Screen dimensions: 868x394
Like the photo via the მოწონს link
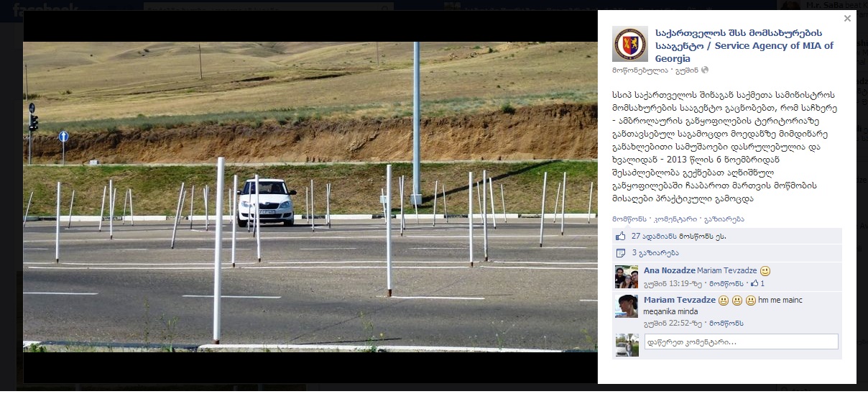point(629,219)
